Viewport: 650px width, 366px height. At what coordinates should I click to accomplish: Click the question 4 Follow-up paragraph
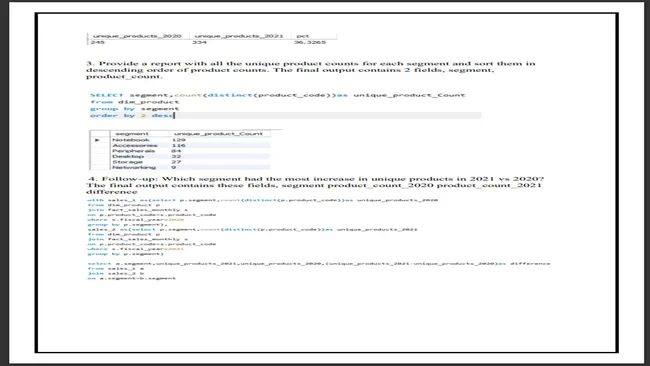click(x=315, y=185)
